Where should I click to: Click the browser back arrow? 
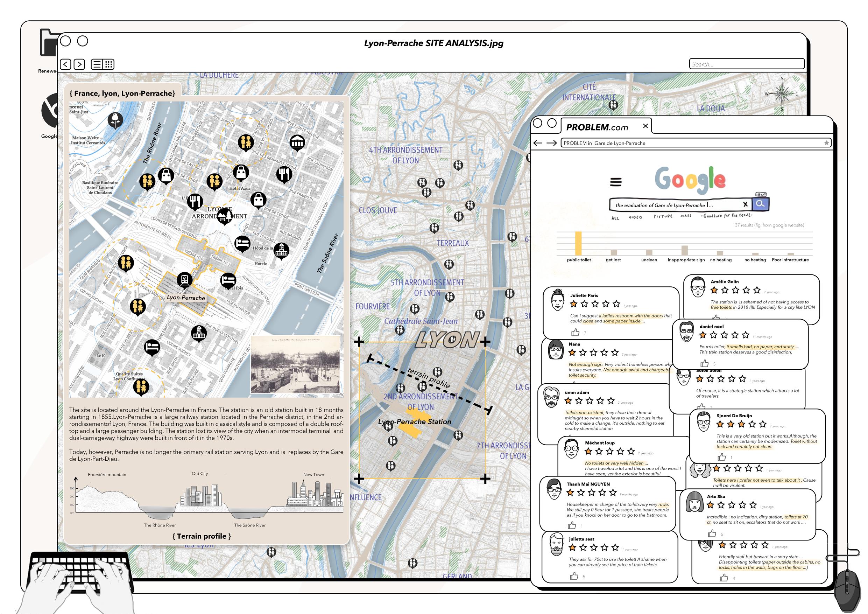(538, 143)
